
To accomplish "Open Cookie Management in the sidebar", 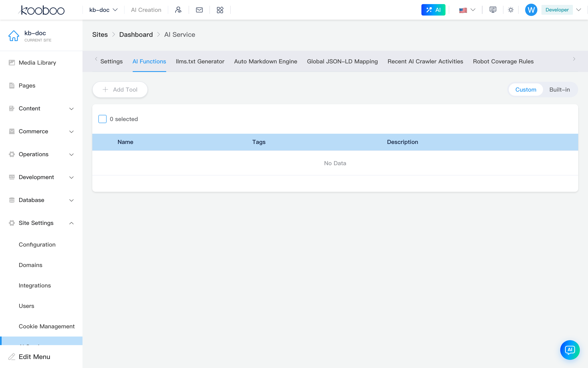I will 47,326.
